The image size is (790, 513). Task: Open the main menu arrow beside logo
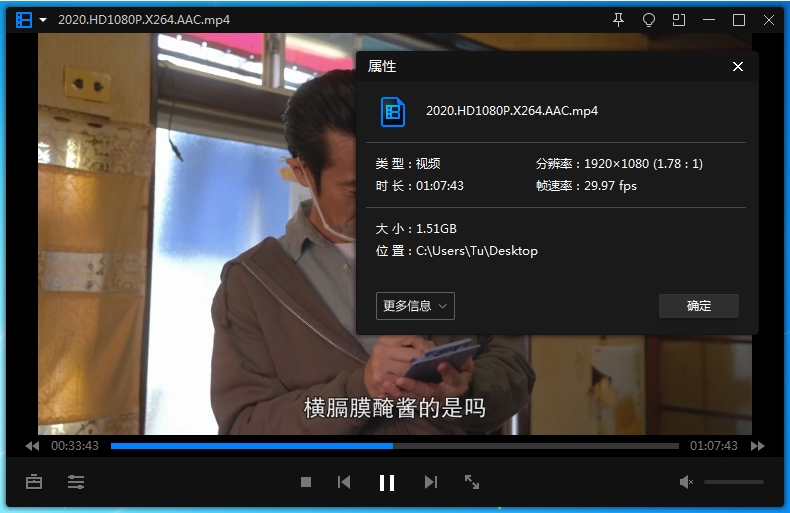(x=43, y=20)
